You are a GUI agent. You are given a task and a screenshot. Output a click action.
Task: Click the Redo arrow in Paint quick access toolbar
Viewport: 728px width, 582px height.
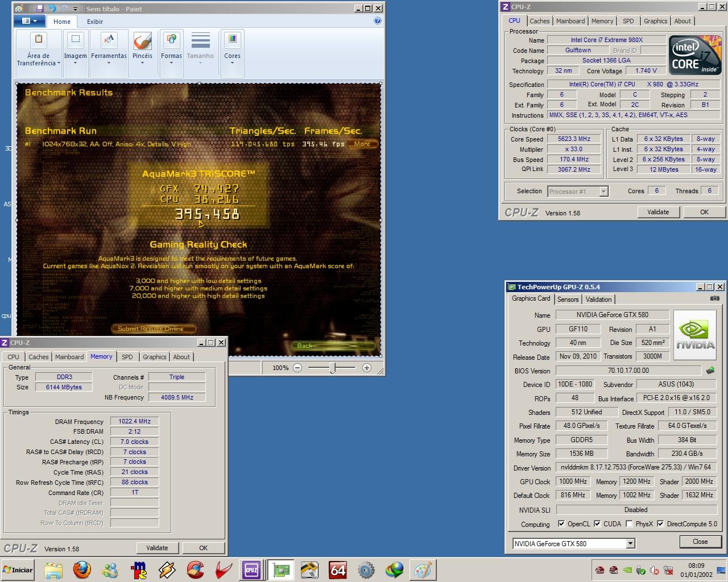tap(64, 9)
